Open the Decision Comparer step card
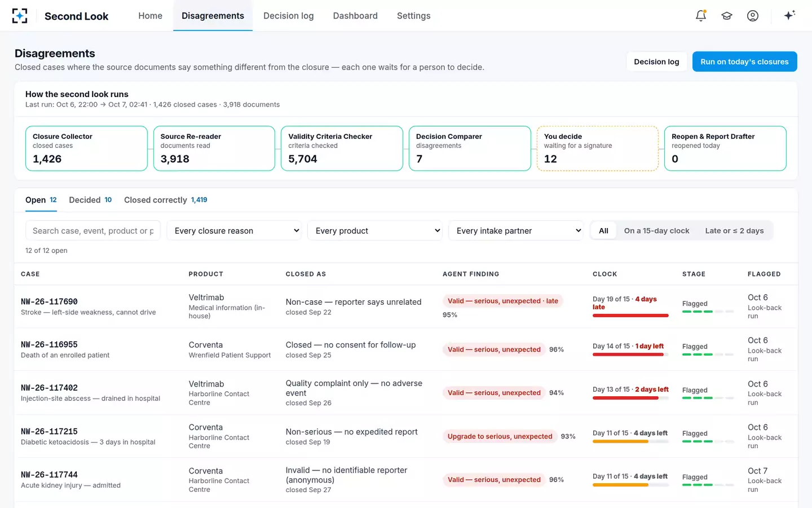812x508 pixels. pyautogui.click(x=470, y=148)
